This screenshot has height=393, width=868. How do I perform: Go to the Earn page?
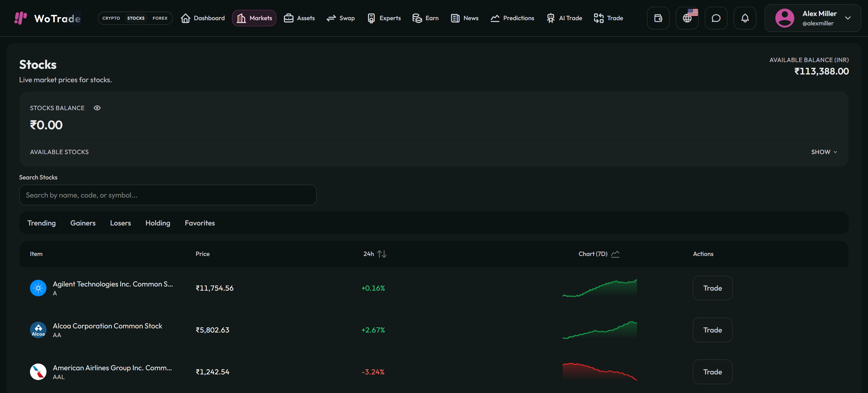(425, 18)
